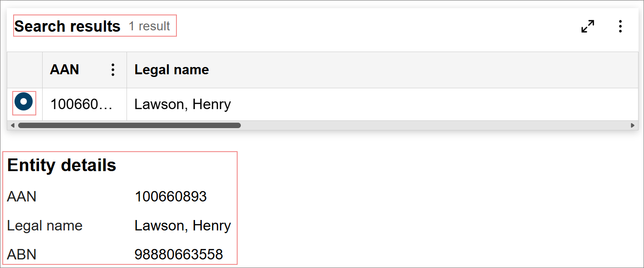This screenshot has height=268, width=644.
Task: Sort results by the AAN column header
Action: pos(64,69)
